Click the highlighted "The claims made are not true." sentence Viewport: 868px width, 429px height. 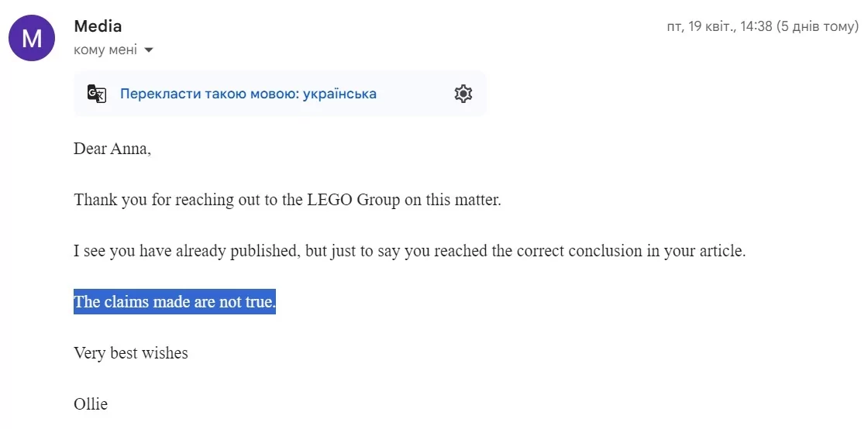(174, 302)
